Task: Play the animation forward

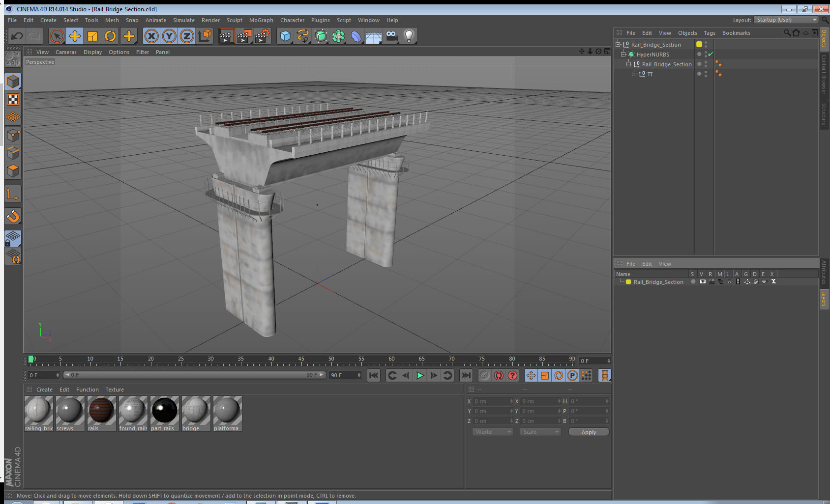Action: point(420,375)
